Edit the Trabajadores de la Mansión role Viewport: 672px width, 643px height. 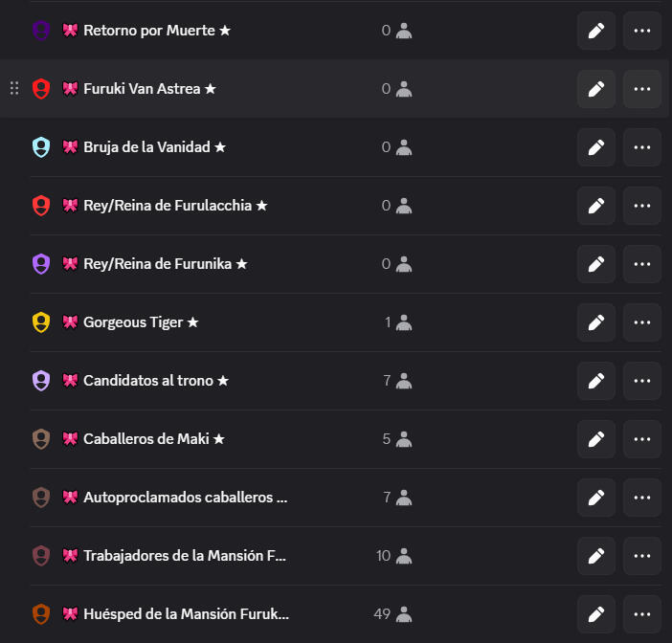[596, 556]
